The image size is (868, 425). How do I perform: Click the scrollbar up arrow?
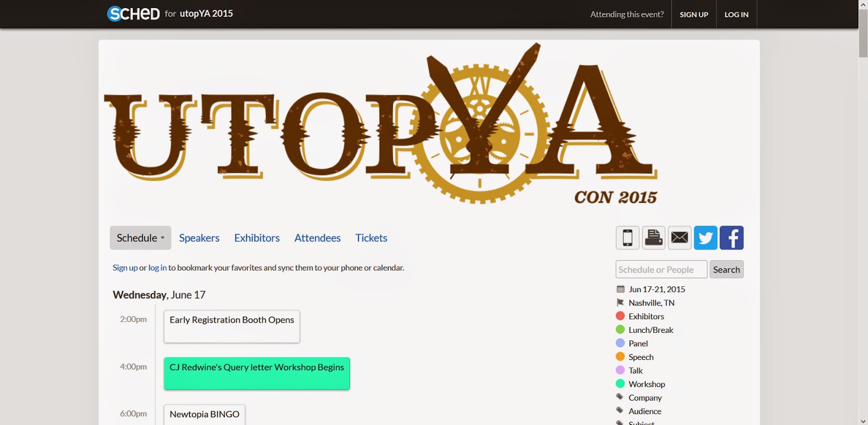coord(863,4)
